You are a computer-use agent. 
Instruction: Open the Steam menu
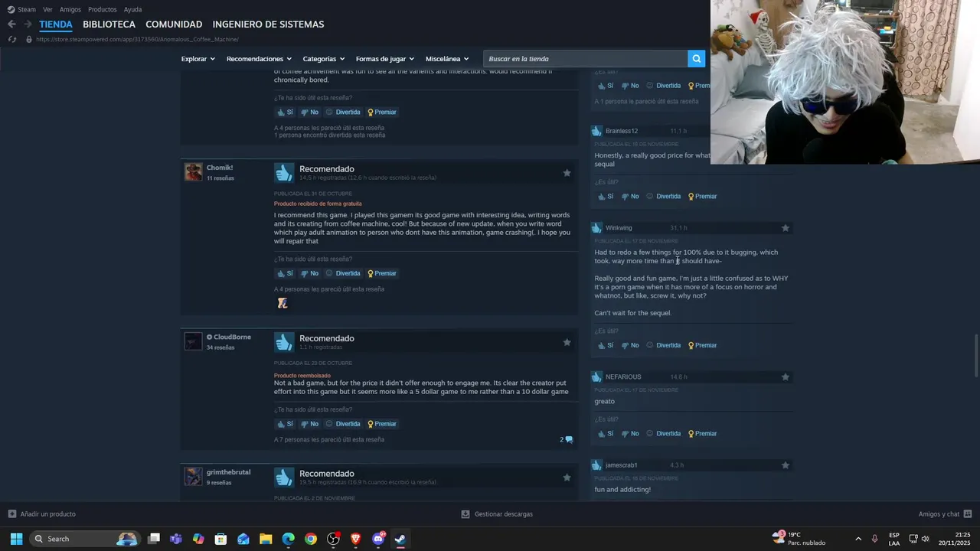point(21,9)
